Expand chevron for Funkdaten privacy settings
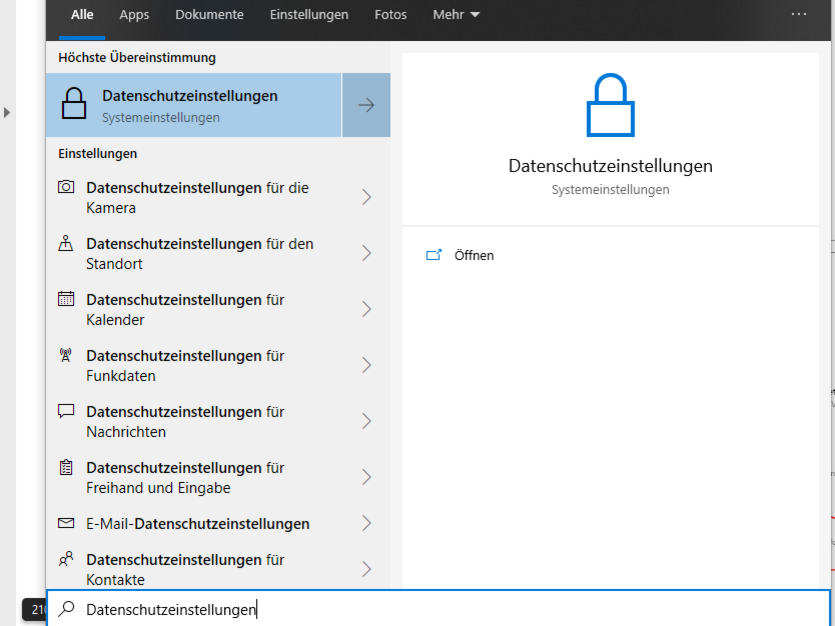 click(x=366, y=365)
